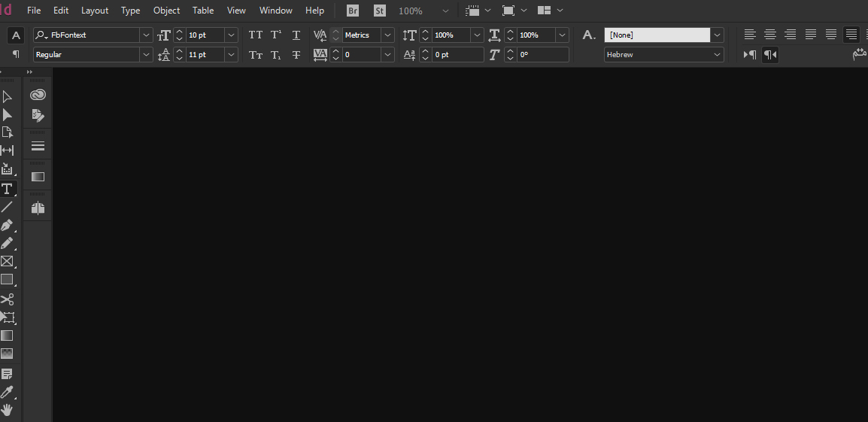
Task: Set left-to-right paragraph direction
Action: [x=750, y=54]
